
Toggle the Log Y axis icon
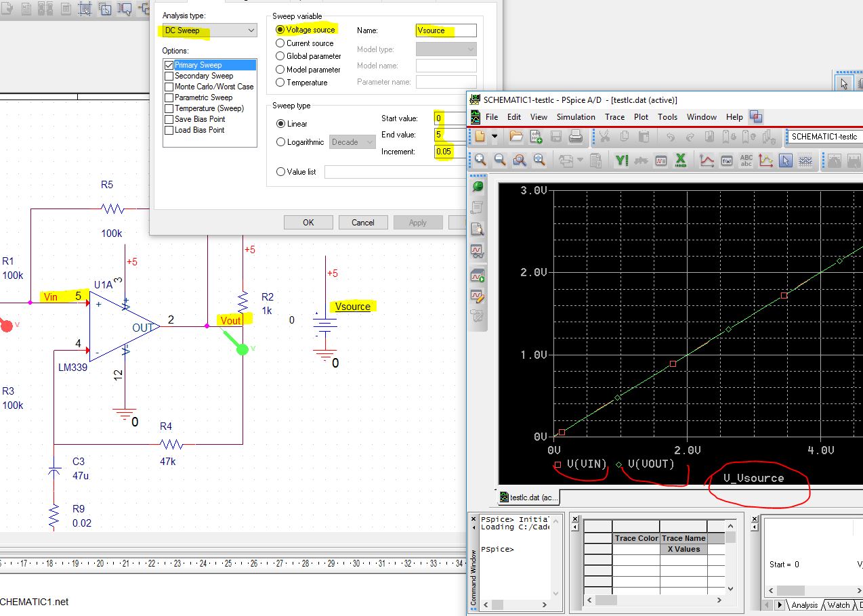click(x=621, y=160)
